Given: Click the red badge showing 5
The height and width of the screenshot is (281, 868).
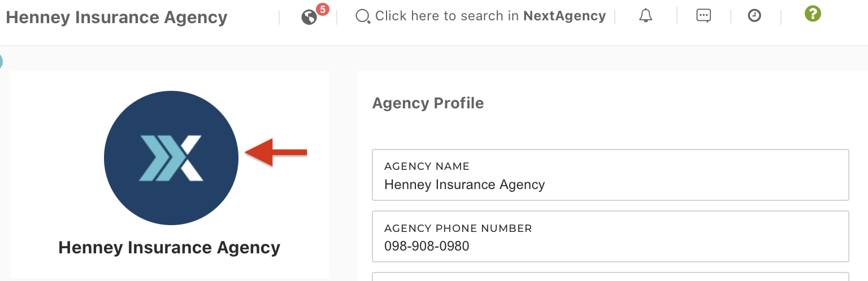Looking at the screenshot, I should coord(323,9).
